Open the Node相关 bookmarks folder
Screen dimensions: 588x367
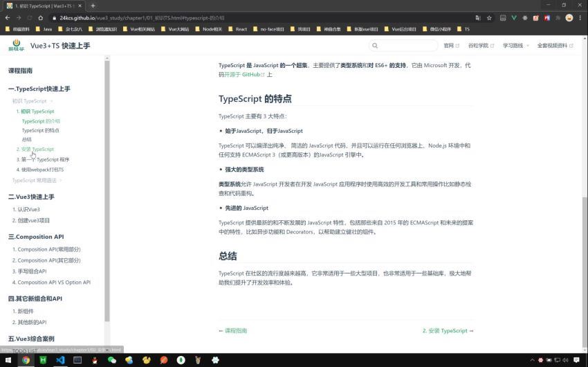tap(209, 29)
